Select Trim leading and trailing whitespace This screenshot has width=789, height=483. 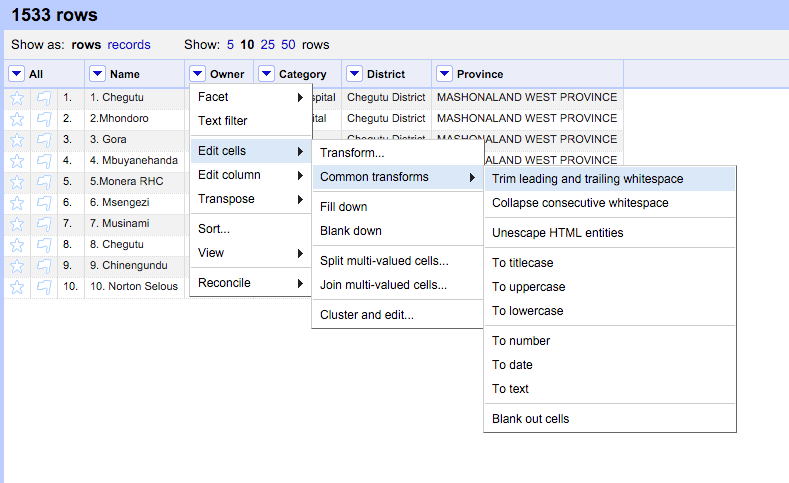(x=587, y=179)
